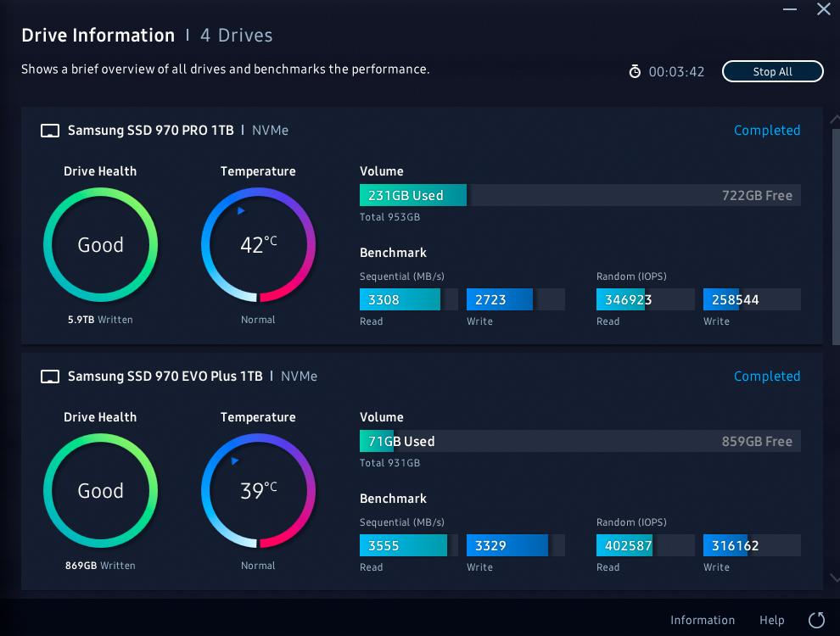Click the 258544 random write bar

click(x=752, y=299)
